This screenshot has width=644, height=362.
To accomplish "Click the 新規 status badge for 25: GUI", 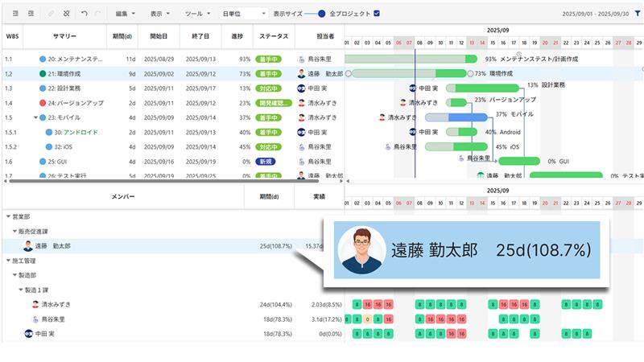I will 266,161.
